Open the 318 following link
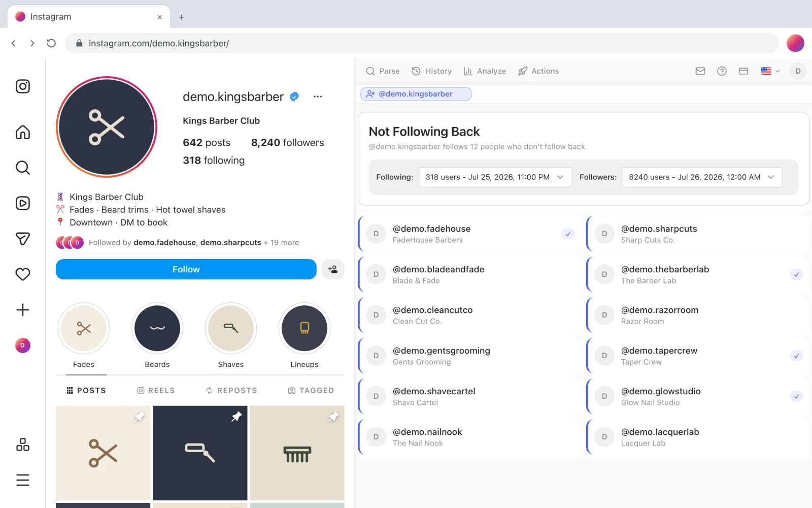This screenshot has height=508, width=812. (214, 161)
